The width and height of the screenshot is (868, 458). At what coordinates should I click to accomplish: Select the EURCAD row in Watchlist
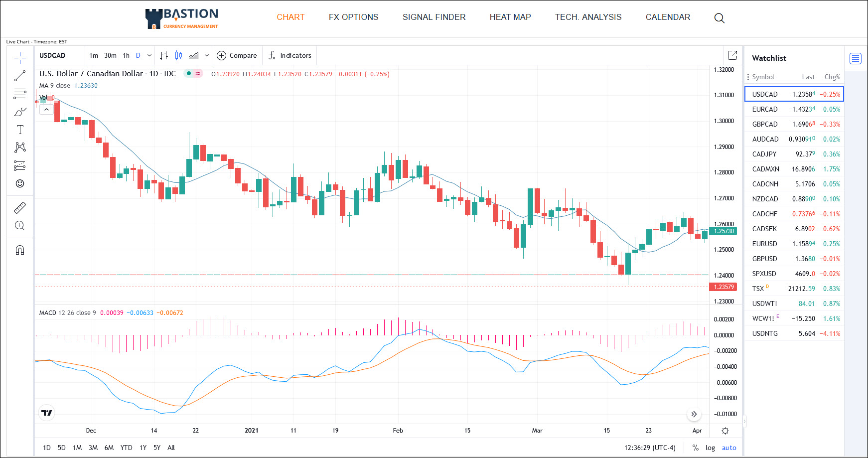[x=794, y=109]
